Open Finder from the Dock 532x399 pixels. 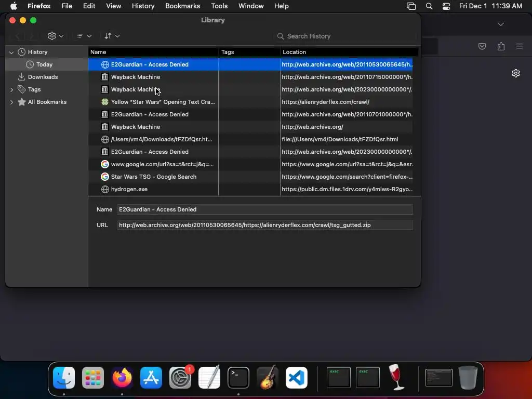[64, 378]
